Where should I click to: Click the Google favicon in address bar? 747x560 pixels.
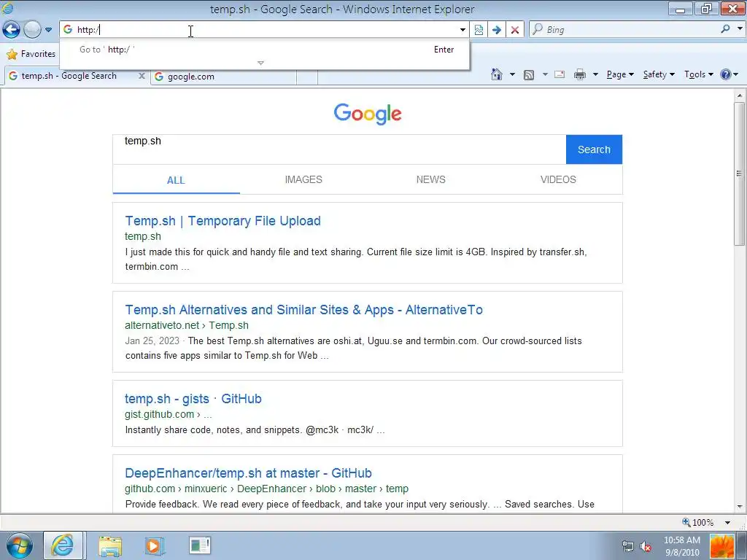click(x=68, y=29)
